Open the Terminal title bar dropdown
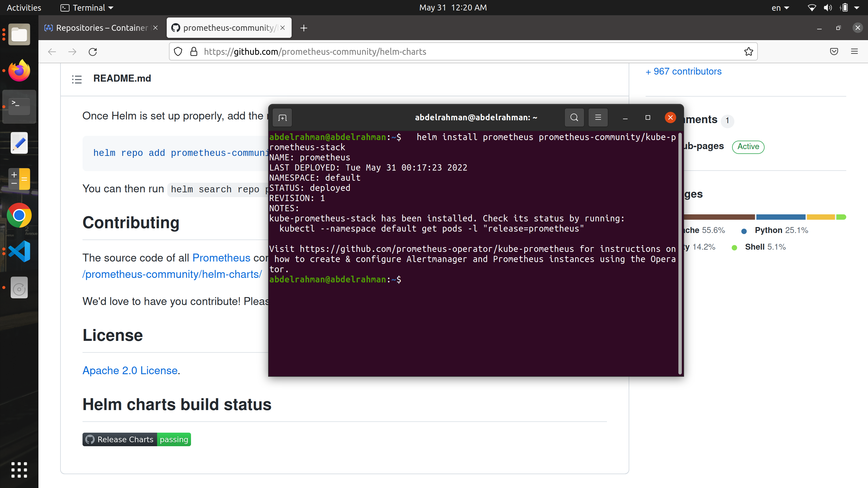This screenshot has width=868, height=488. (86, 7)
